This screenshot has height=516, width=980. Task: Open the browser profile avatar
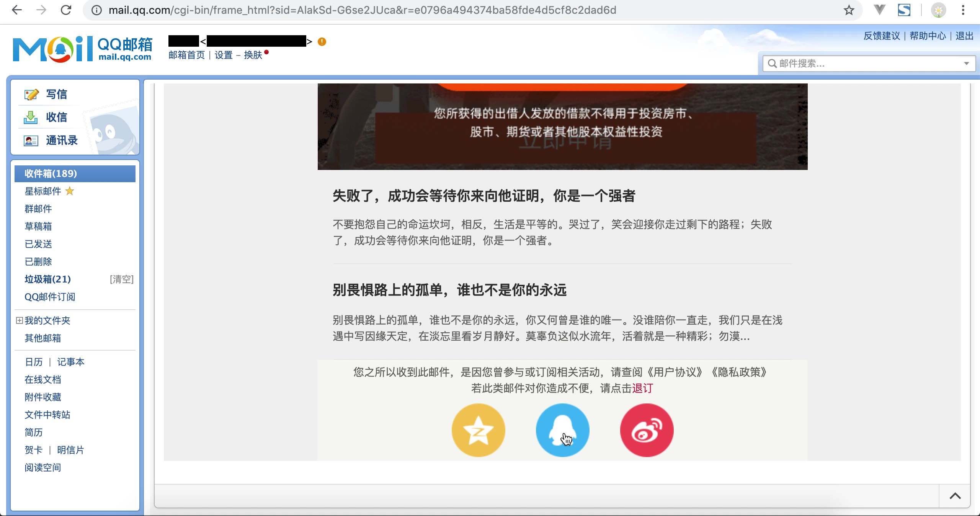coord(938,10)
